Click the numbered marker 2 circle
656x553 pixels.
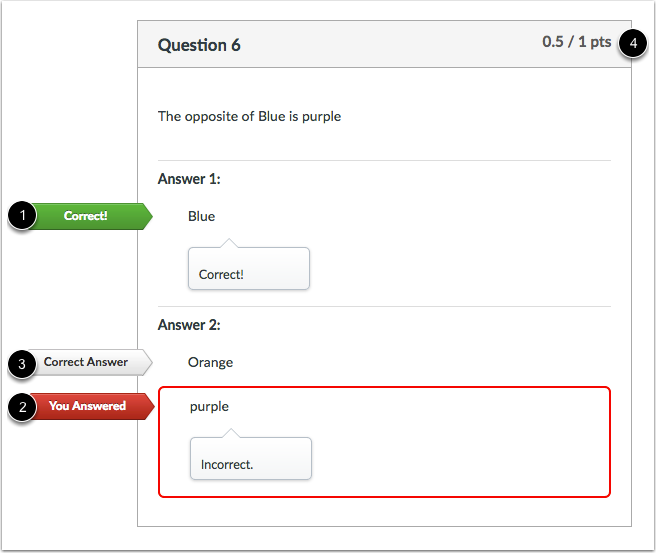coord(22,407)
